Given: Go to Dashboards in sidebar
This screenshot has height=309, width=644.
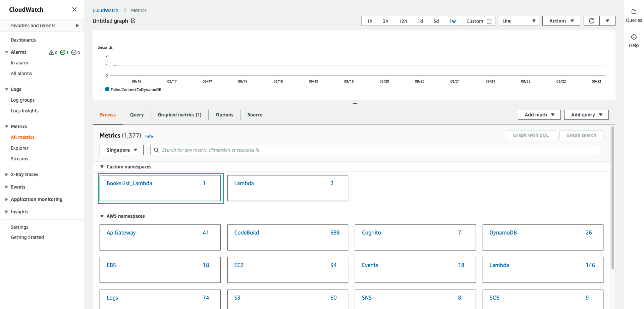Looking at the screenshot, I should click(23, 40).
